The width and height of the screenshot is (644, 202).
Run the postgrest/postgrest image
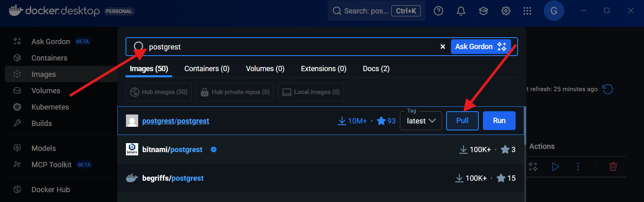(x=499, y=121)
